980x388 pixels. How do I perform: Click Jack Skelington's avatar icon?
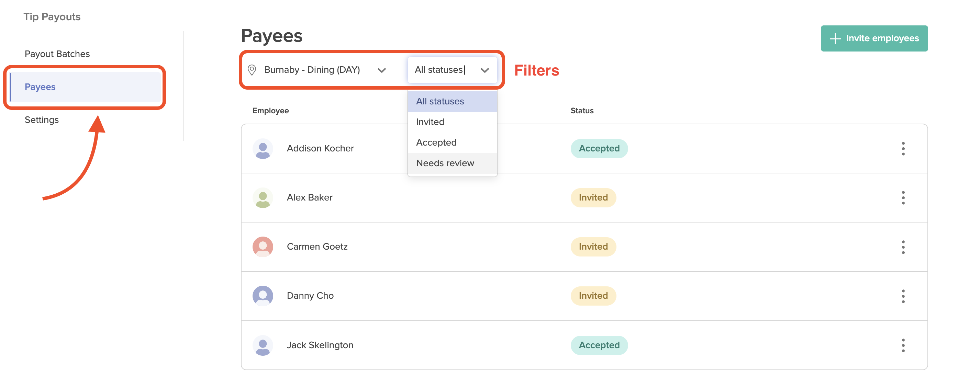coord(263,345)
